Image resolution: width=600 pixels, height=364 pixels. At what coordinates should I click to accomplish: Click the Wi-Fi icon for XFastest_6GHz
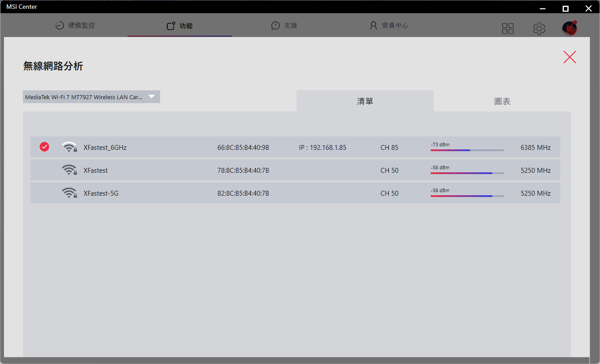(69, 147)
